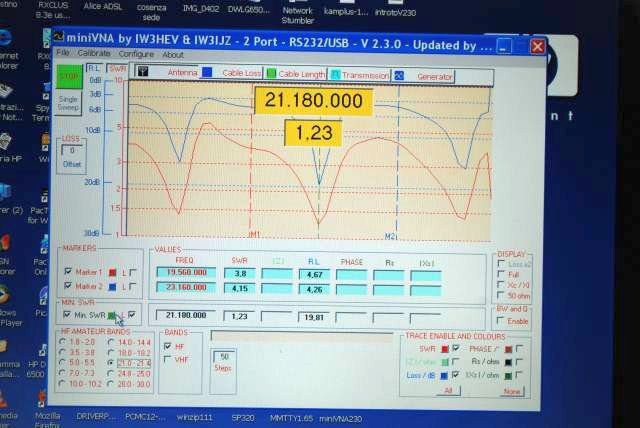Enable the VHF bands checkbox

coord(167,359)
